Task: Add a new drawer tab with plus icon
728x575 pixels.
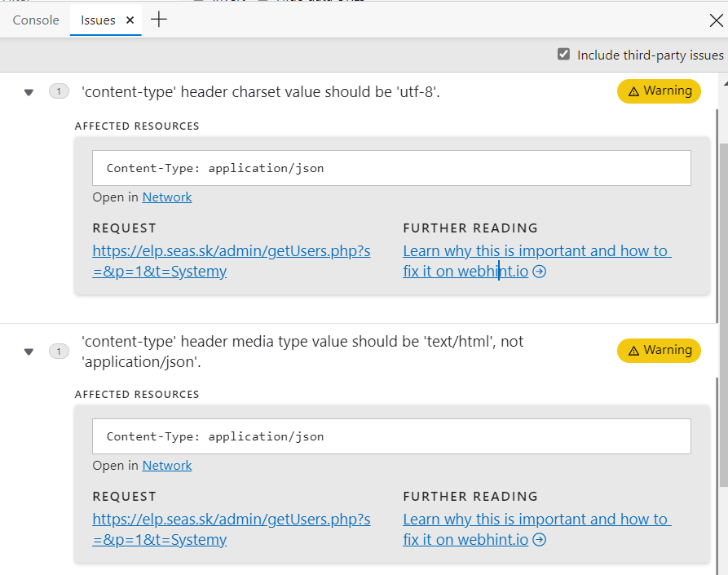Action: pos(159,20)
